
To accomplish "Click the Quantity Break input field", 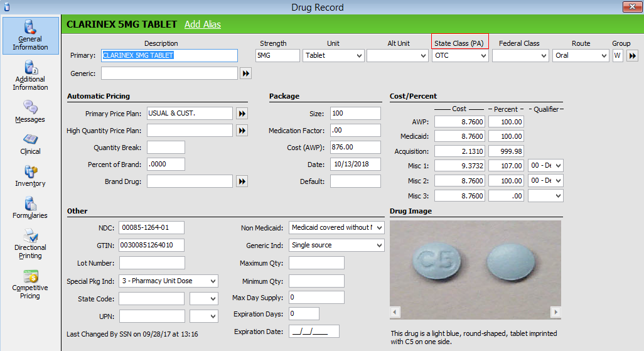I will 166,148.
